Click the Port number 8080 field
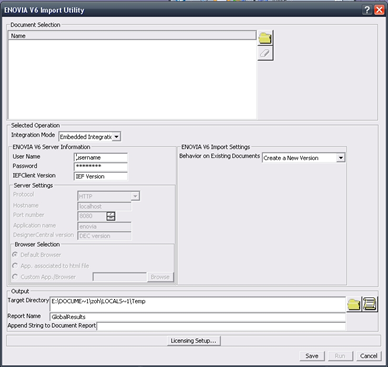Viewport: 389px width, 367px height. (92, 216)
